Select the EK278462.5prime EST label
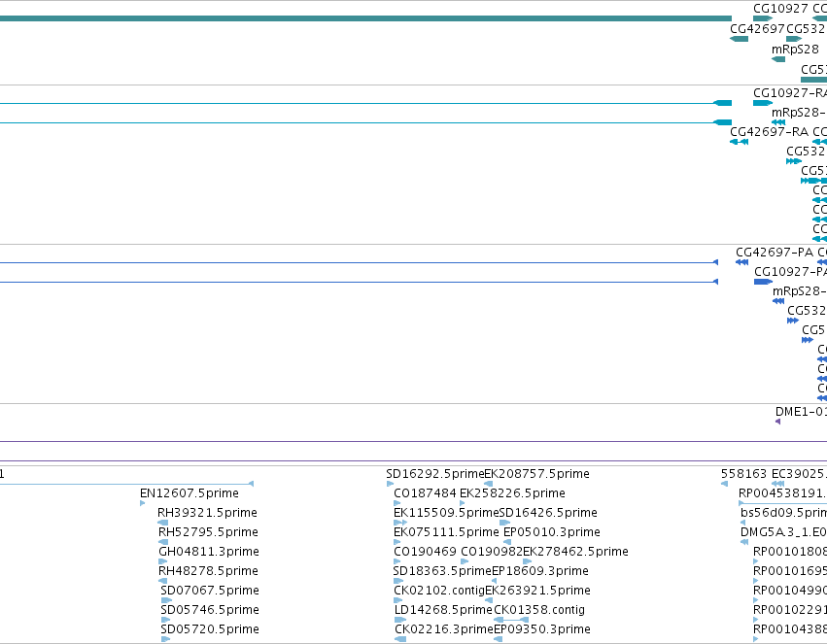This screenshot has width=827, height=644. coord(575,553)
